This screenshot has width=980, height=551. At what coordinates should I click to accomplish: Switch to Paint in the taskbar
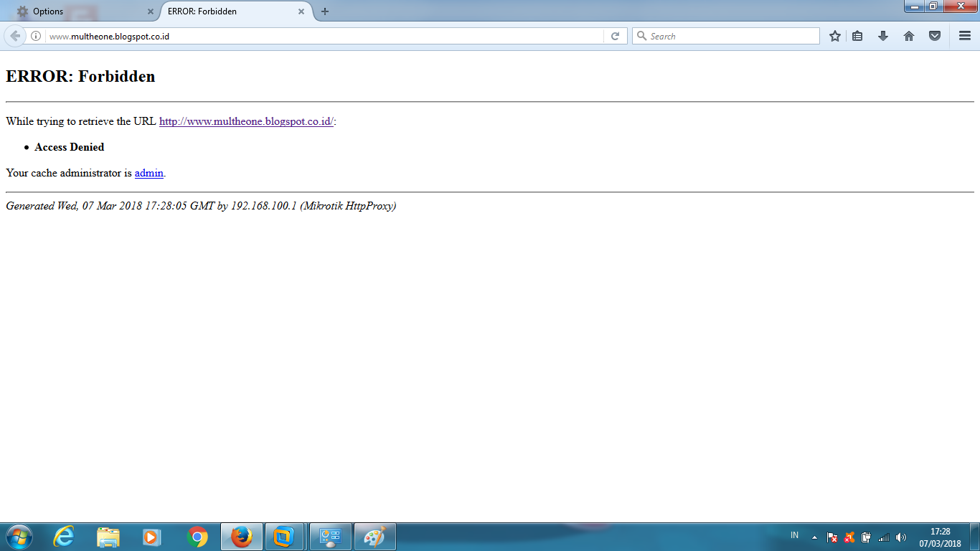point(374,537)
